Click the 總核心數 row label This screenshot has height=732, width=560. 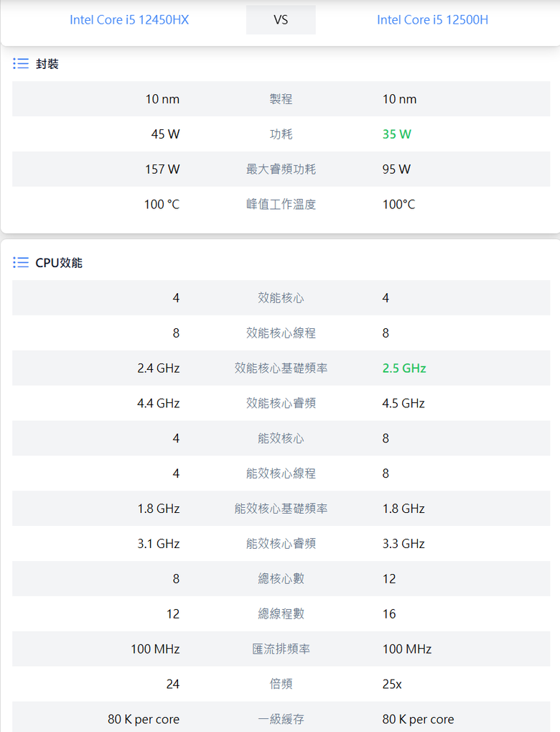pyautogui.click(x=281, y=578)
